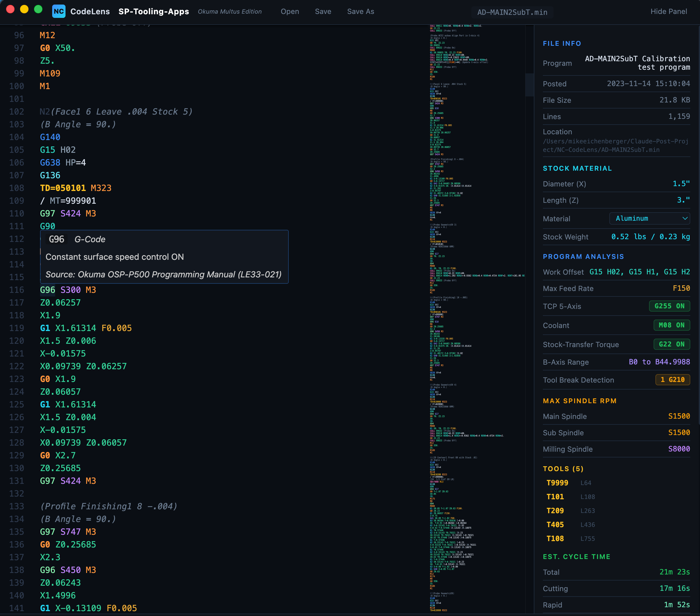Click the Save button in the toolbar

pos(323,11)
